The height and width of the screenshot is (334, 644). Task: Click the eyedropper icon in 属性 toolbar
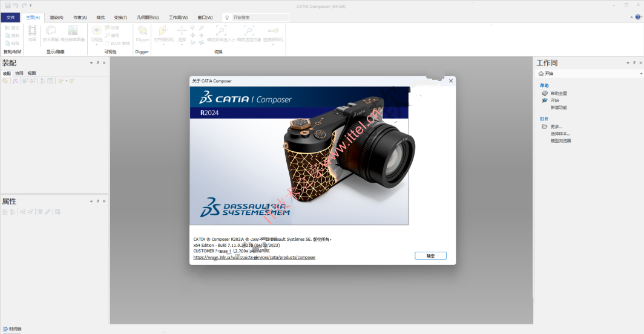pos(48,212)
